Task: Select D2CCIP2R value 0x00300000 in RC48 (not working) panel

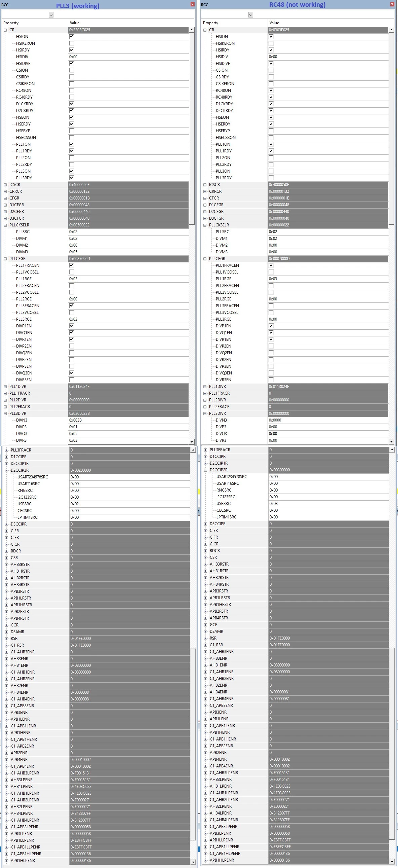Action: [329, 470]
